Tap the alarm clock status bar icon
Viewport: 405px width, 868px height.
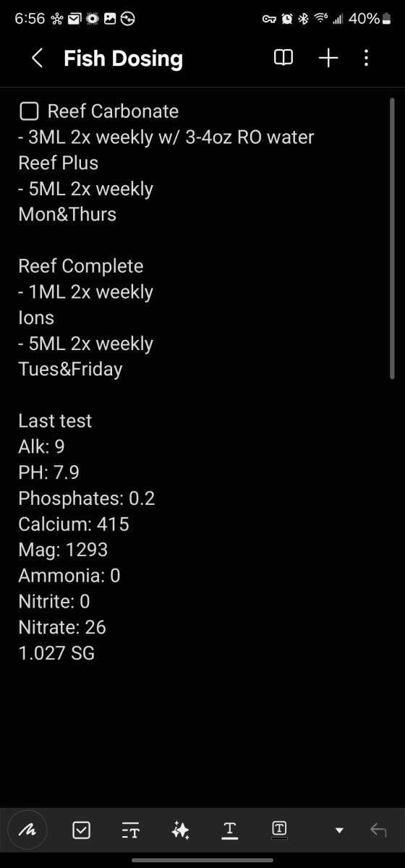287,19
